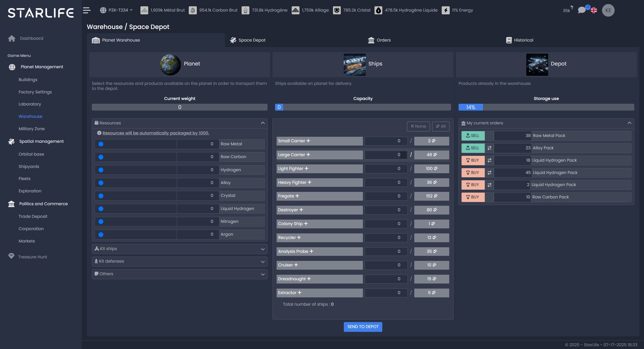Click swap arrows on 18 Liquid Hydrogen Pack

point(489,160)
